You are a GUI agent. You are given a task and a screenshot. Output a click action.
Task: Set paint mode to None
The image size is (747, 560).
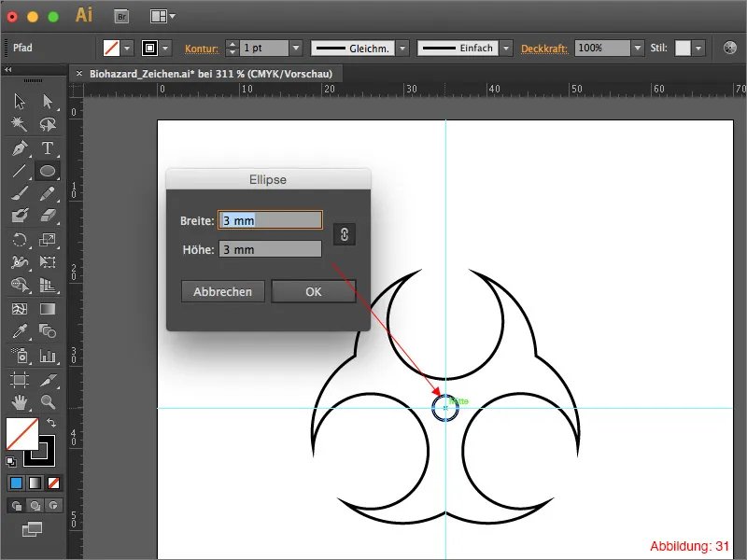(53, 483)
